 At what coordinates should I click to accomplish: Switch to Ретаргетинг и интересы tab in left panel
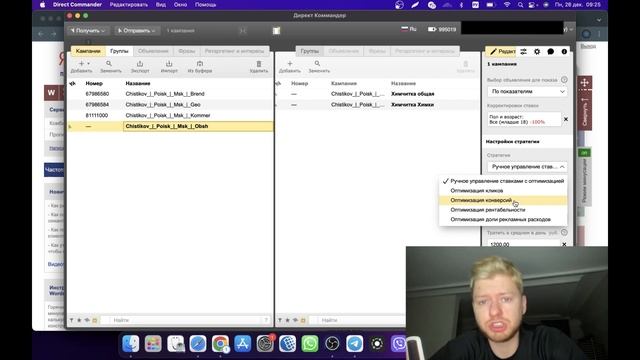click(234, 51)
